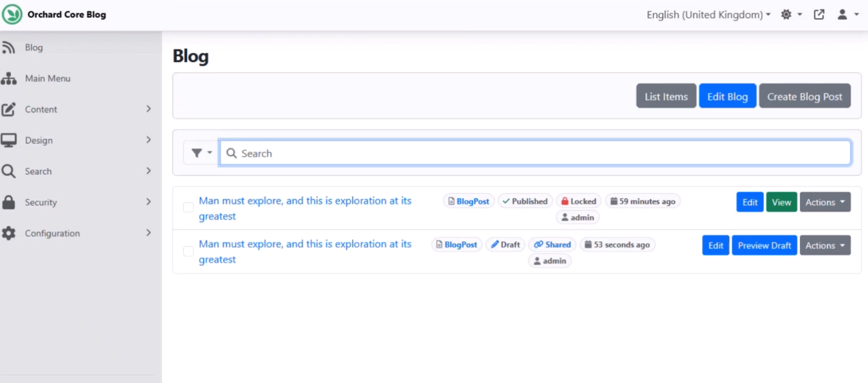Click the Edit Blog button
The image size is (868, 383).
[x=727, y=96]
